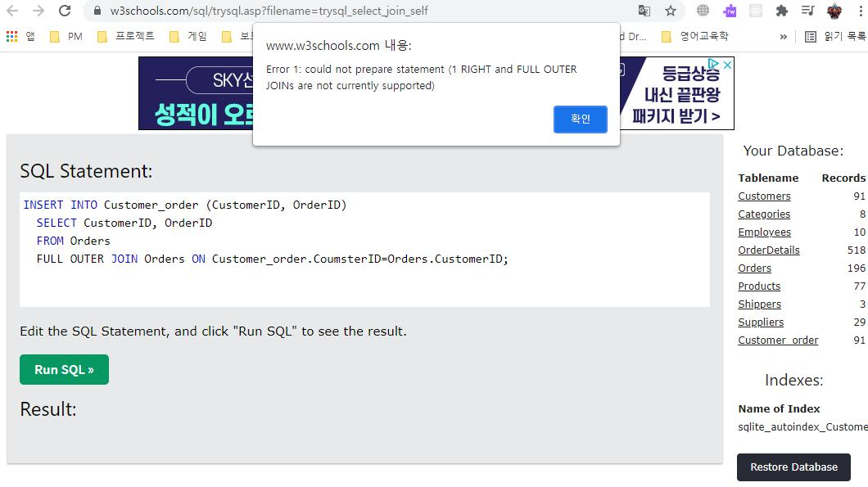Click the 'Tablename' column header
Image resolution: width=868 pixels, height=487 pixels.
tap(768, 178)
